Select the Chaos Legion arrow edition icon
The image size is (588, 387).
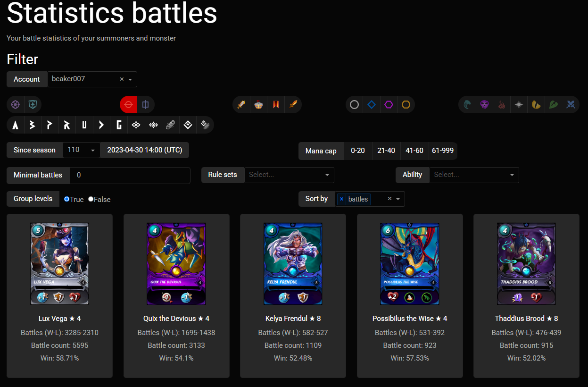pos(101,125)
